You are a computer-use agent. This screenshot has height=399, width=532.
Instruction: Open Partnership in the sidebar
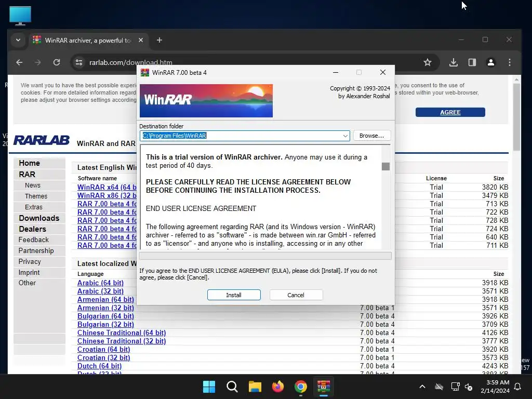tap(36, 251)
